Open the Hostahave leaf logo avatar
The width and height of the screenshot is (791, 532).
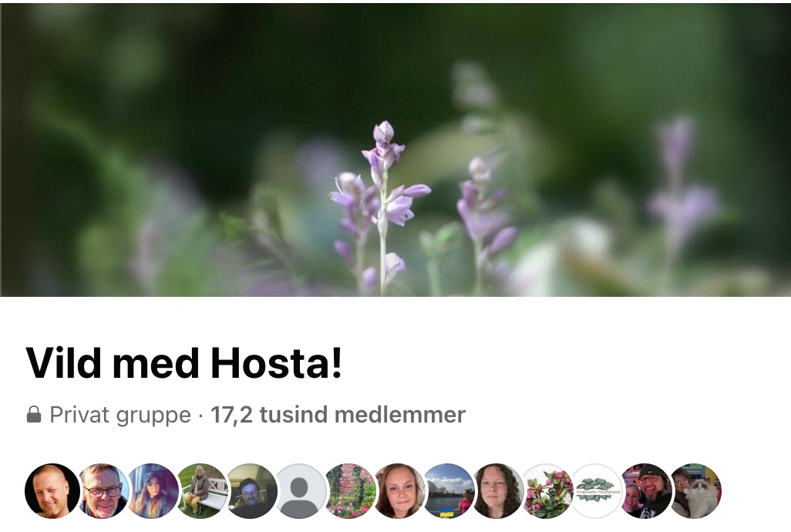599,491
